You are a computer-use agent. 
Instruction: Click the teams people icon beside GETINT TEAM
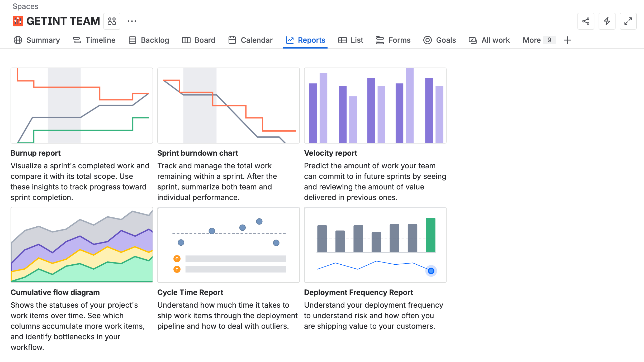point(112,21)
